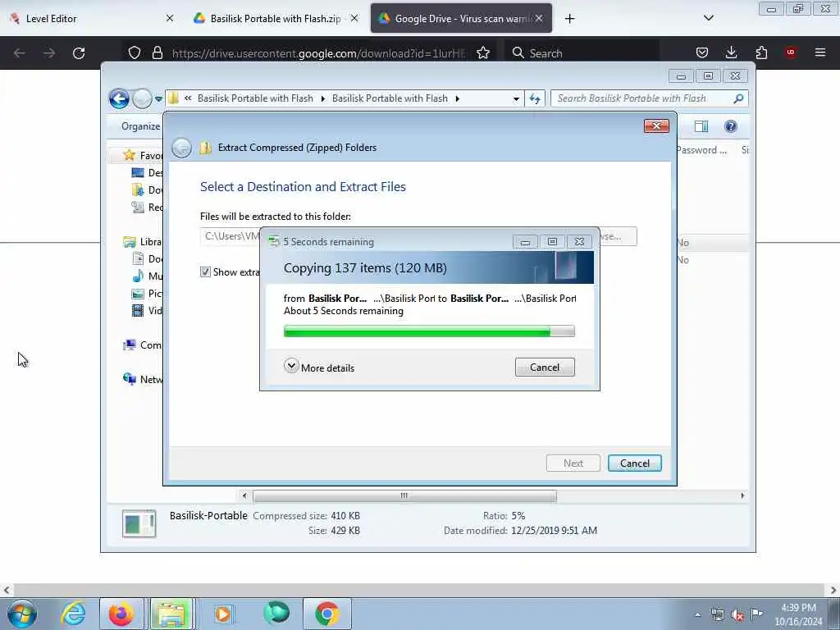The image size is (840, 630).
Task: Click the Firefox search box
Action: point(582,52)
